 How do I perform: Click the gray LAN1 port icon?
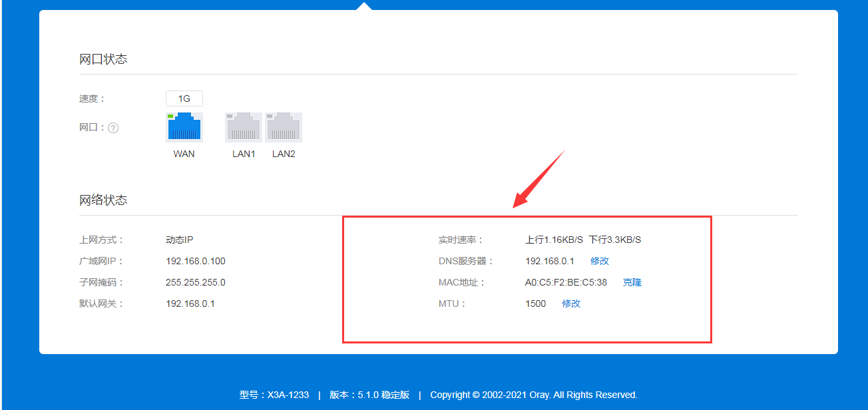coord(244,127)
